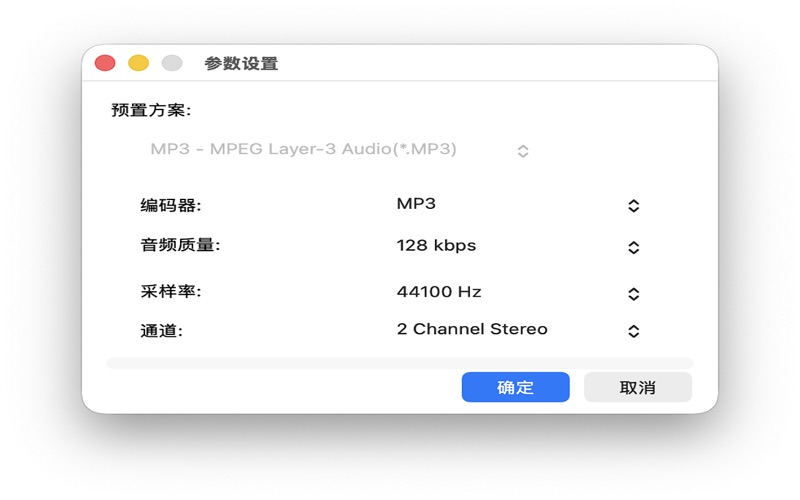Select the 128 kbps audio quality value
The image size is (800, 500).
tap(436, 246)
